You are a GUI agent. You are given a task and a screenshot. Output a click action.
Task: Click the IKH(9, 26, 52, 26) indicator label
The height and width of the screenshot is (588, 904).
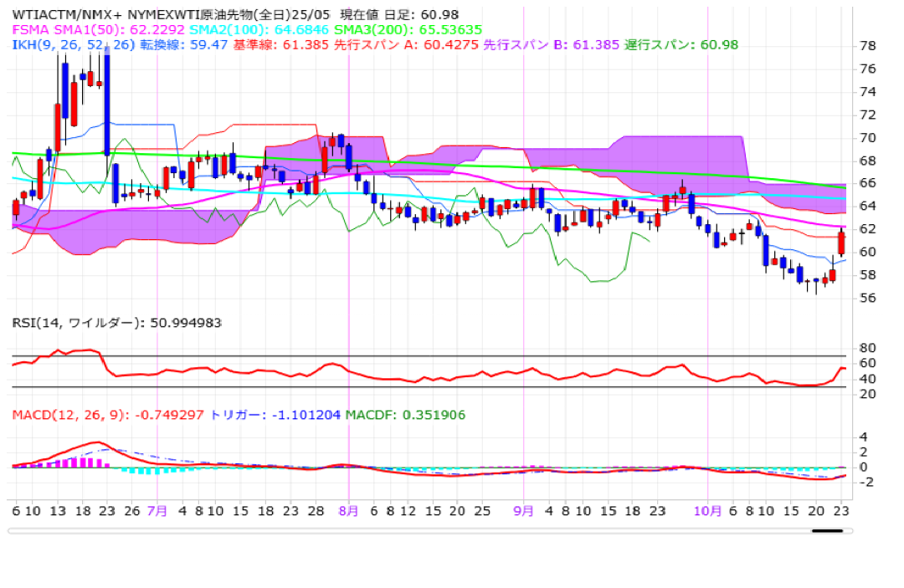(69, 44)
